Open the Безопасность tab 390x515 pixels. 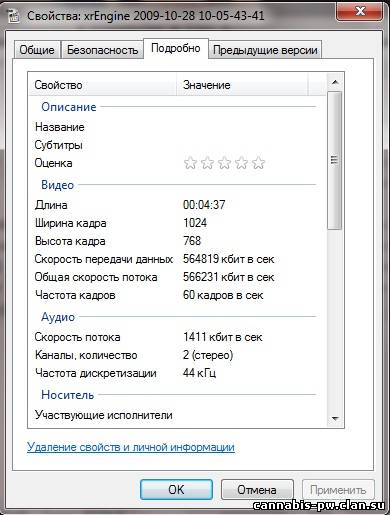102,50
